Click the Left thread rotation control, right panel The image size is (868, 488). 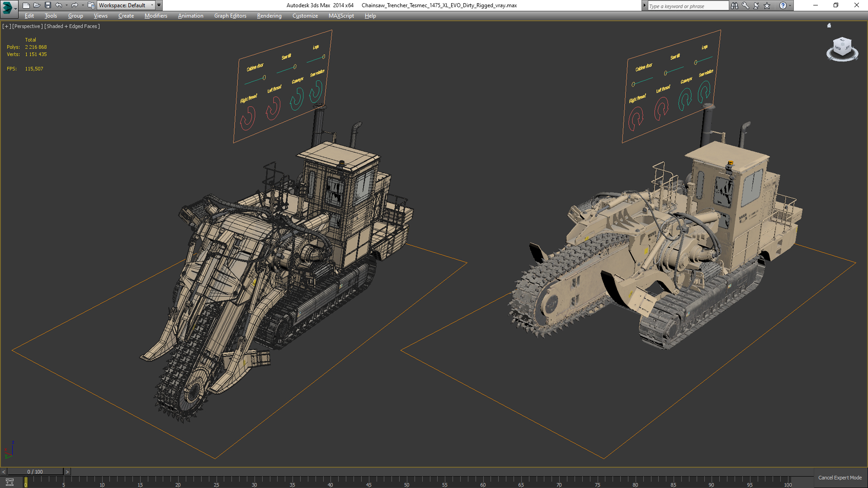click(x=661, y=109)
